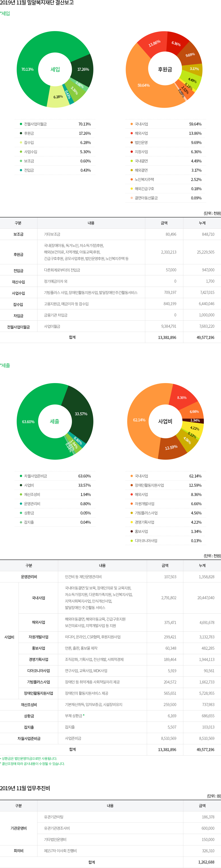Select the 법인운영 legend color dot
Viewport: 221px width, 868px height.
(132, 143)
